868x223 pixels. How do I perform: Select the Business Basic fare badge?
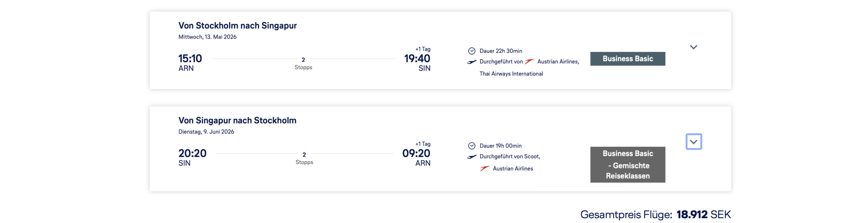[x=628, y=59]
